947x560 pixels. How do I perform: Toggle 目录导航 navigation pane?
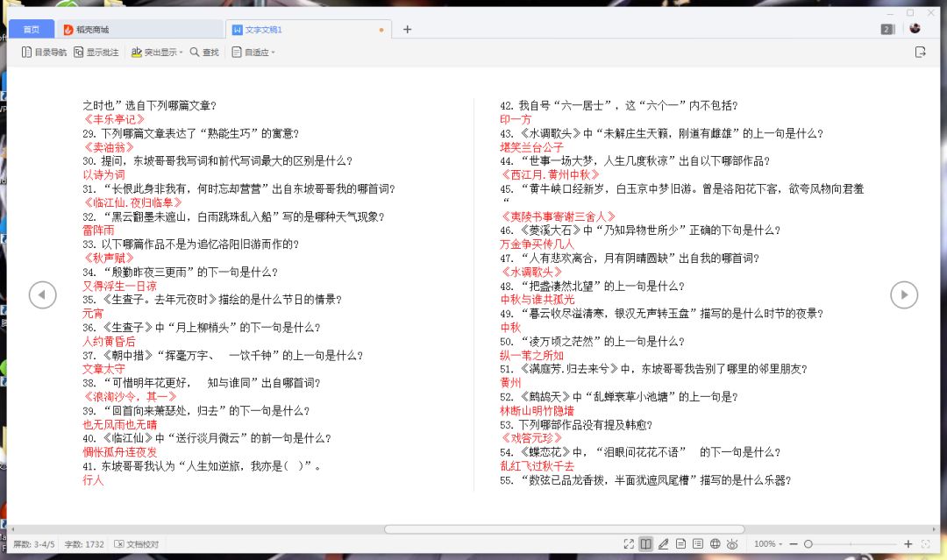44,53
